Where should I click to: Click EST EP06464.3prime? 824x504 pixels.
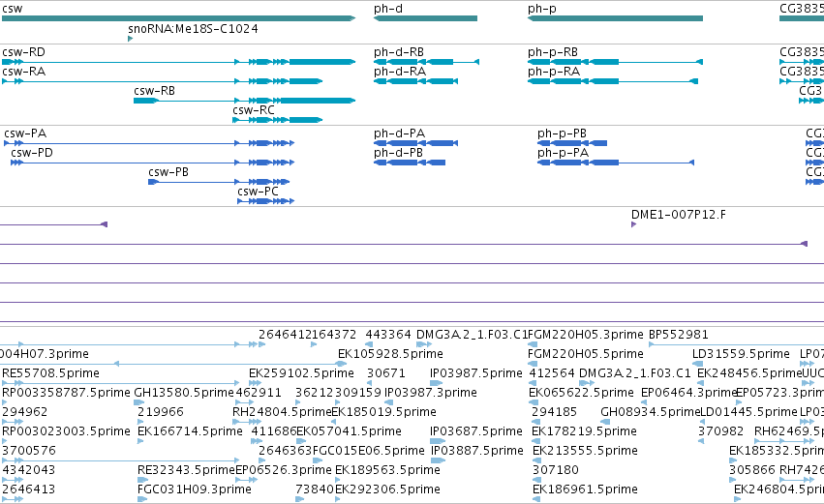coord(688,393)
